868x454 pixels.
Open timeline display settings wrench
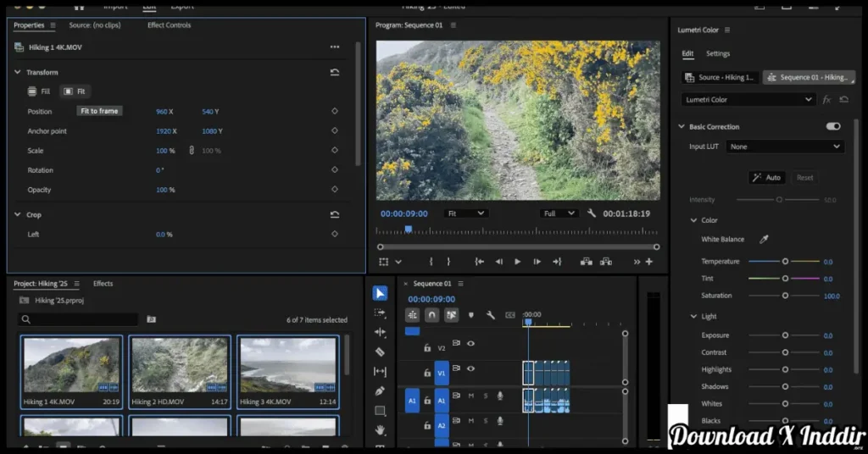(x=491, y=314)
